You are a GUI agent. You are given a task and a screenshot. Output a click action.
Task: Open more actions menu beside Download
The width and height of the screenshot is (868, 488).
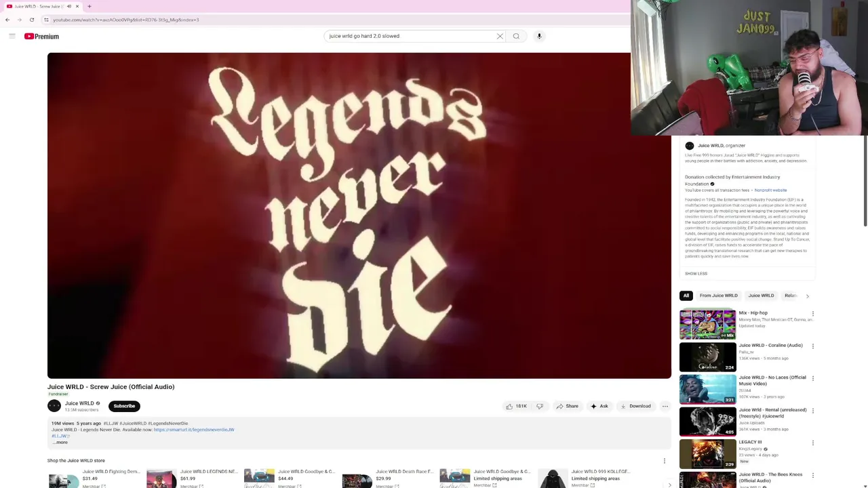pos(665,406)
